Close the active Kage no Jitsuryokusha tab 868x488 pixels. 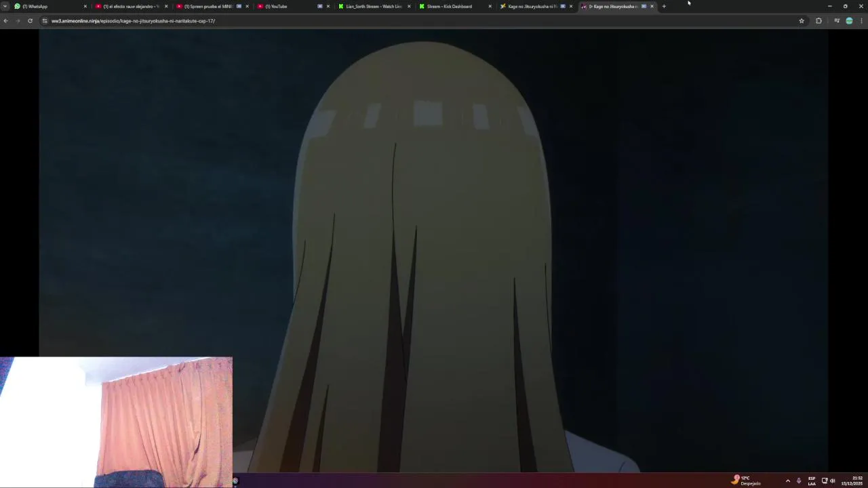652,6
